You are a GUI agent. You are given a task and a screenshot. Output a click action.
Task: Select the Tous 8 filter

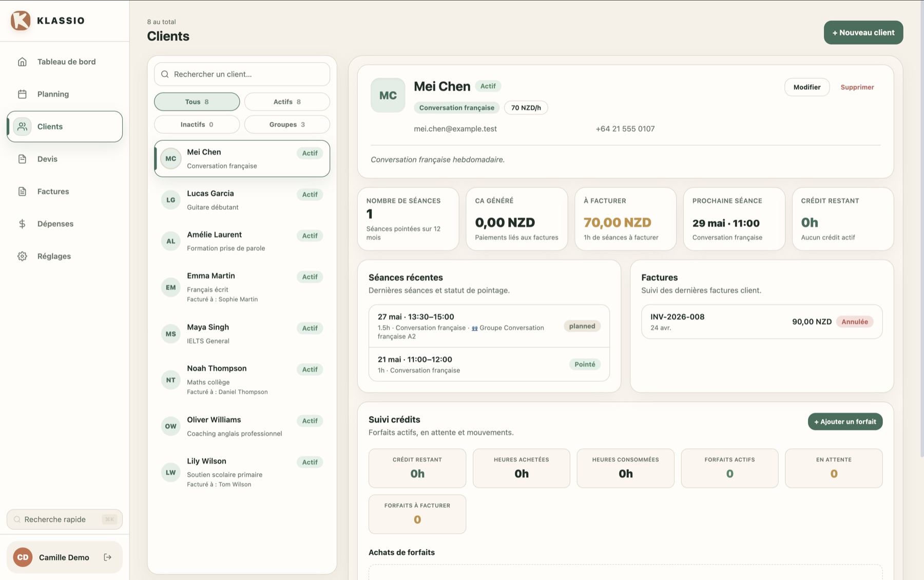[x=197, y=102]
